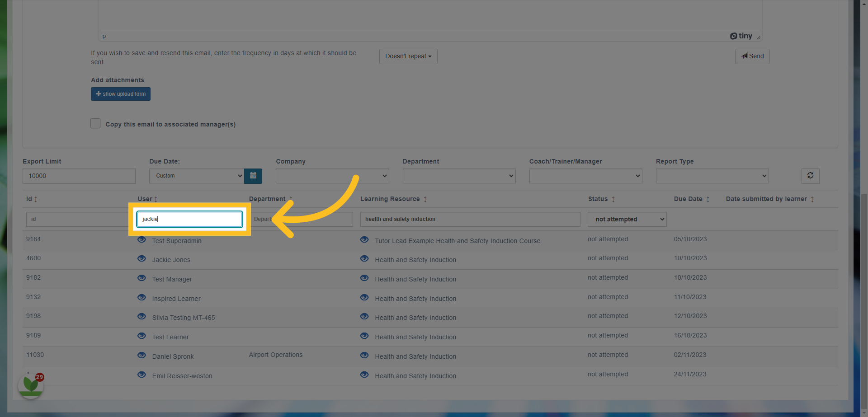Click Emil Reisser-weston user name
The image size is (868, 417).
(182, 376)
